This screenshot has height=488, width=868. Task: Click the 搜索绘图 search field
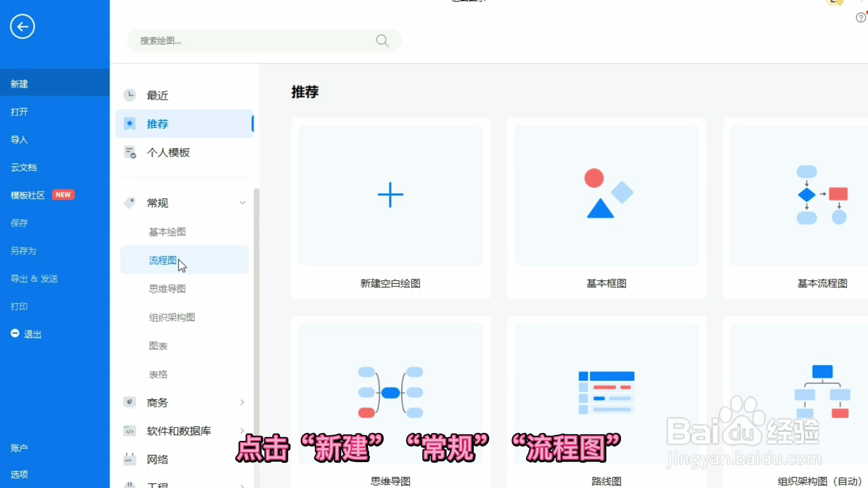point(264,41)
